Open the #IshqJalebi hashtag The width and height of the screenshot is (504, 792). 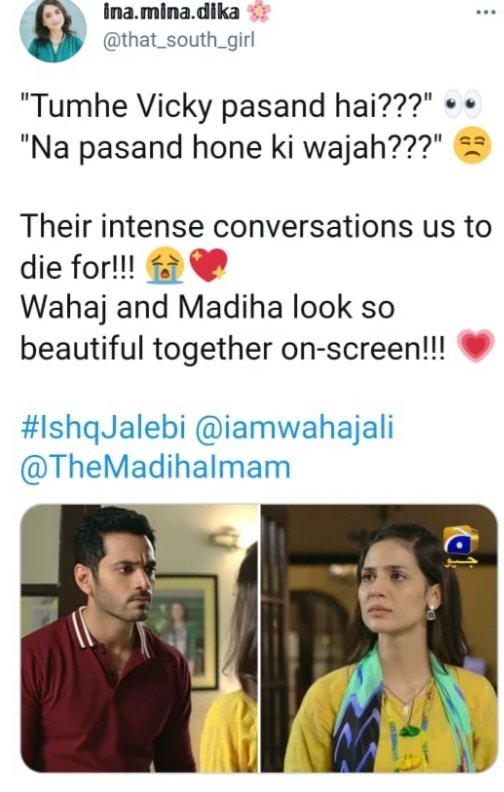(104, 428)
